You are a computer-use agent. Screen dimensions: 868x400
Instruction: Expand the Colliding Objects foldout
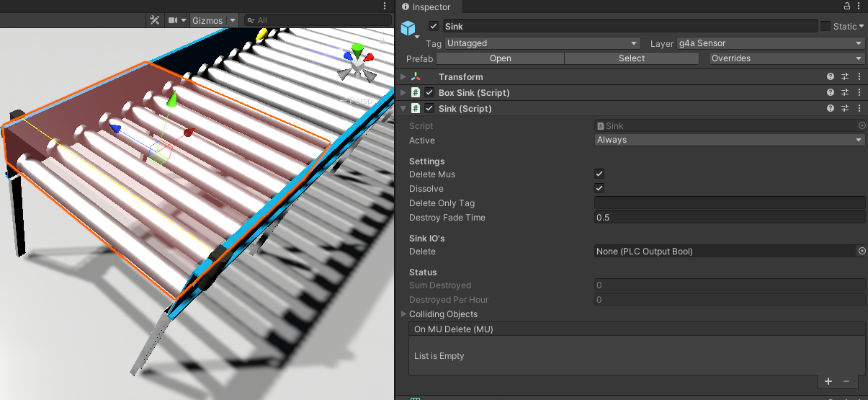pos(404,314)
